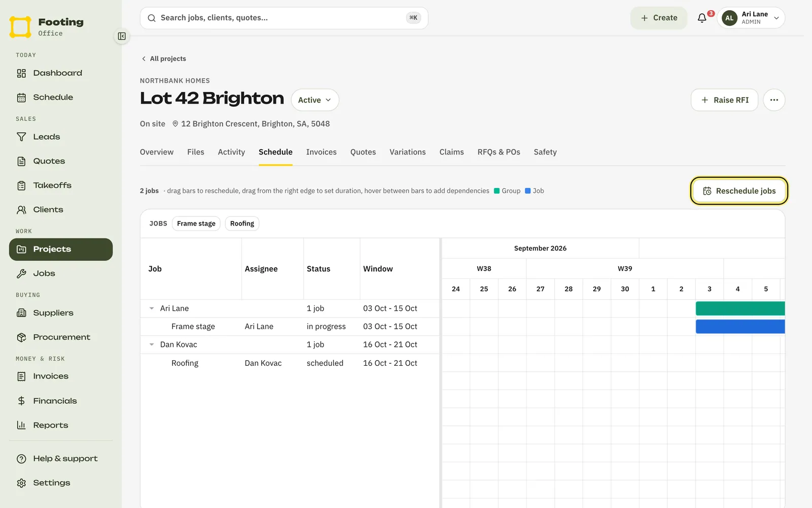Open Reports in sidebar

tap(61, 425)
